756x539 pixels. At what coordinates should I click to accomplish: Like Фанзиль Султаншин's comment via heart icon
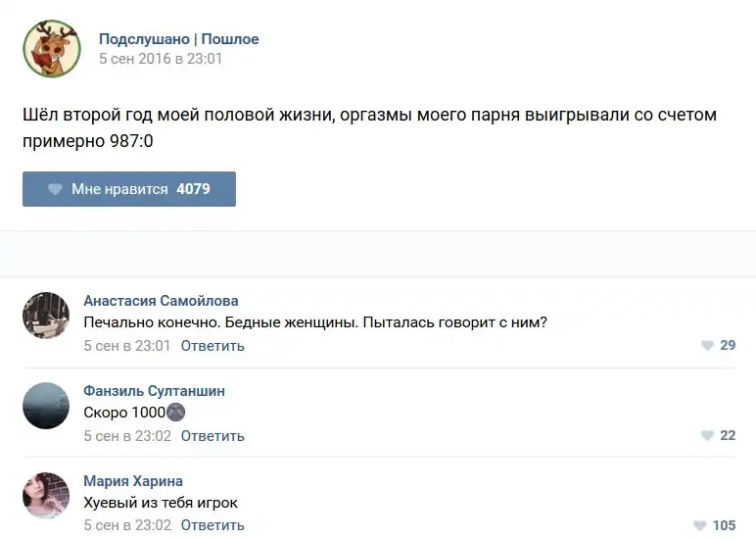707,436
